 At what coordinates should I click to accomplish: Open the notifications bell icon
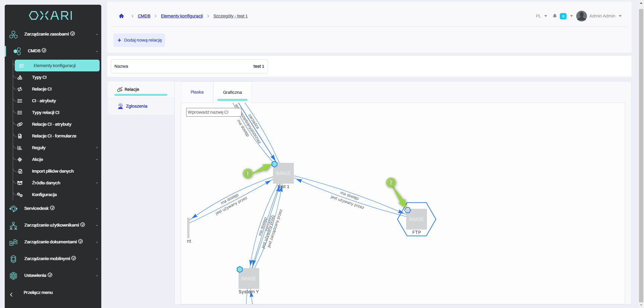click(x=555, y=16)
